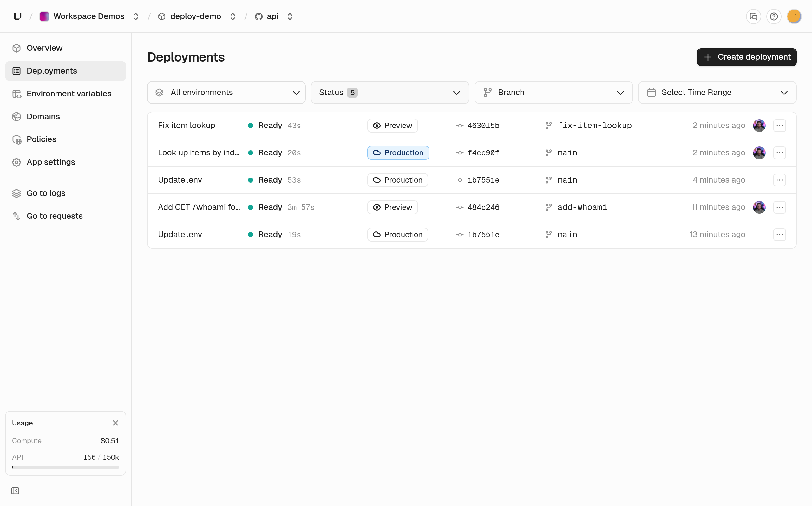Go to Overview in sidebar

(66, 48)
